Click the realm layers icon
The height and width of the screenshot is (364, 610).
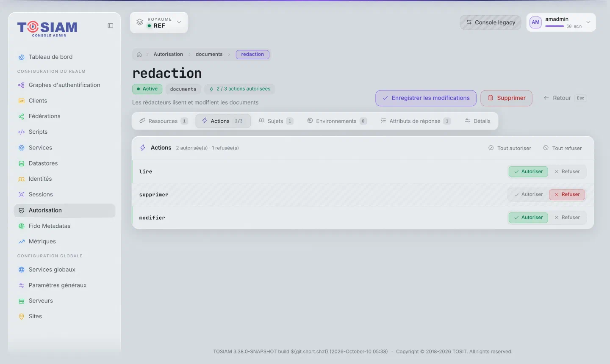[139, 22]
